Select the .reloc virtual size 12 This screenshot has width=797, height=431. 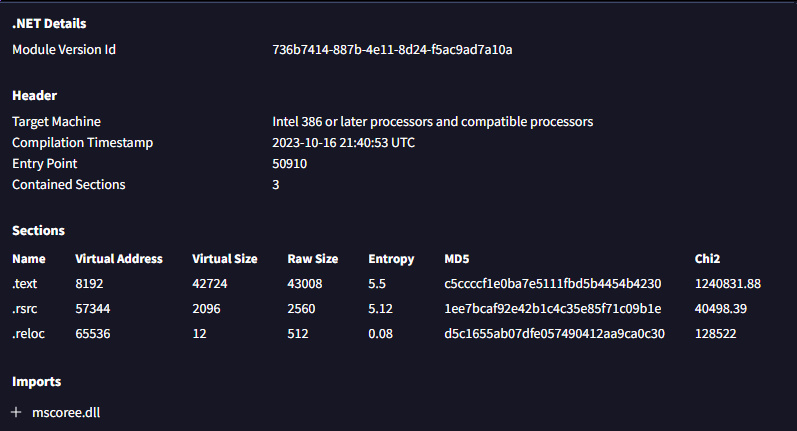199,333
